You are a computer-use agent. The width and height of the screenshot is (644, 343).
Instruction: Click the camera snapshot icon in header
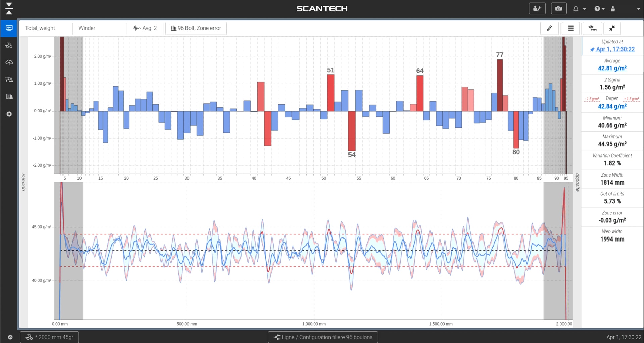tap(558, 9)
